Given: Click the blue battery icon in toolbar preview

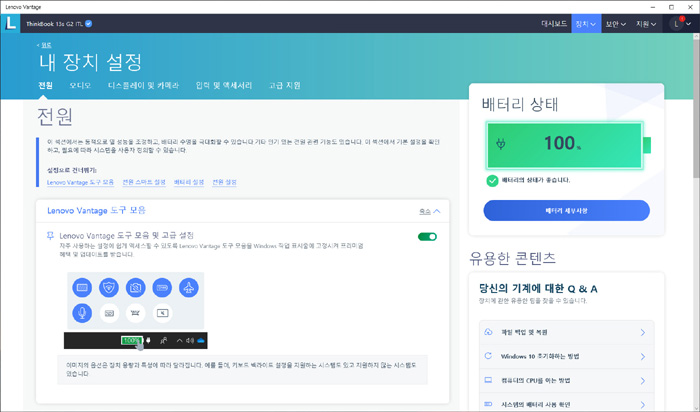Looking at the screenshot, I should click(162, 287).
